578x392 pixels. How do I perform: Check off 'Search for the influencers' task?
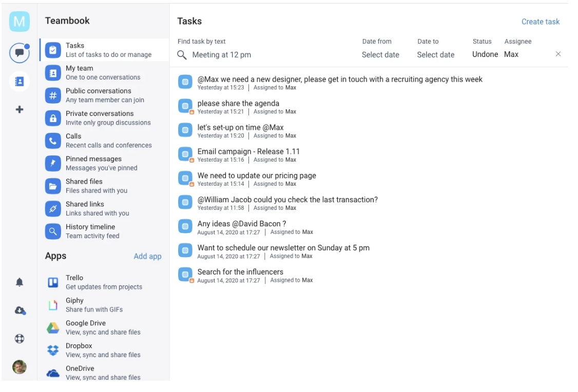185,275
